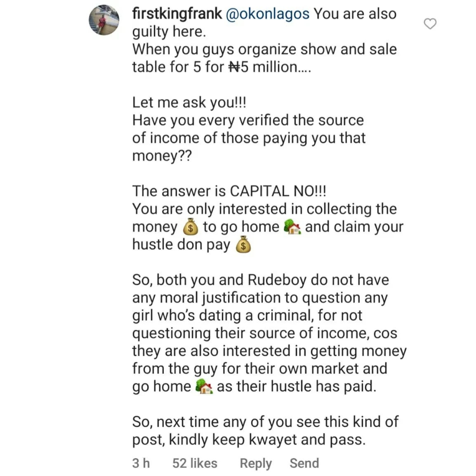This screenshot has height=476, width=476.
Task: View the 52 likes list
Action: (195, 463)
